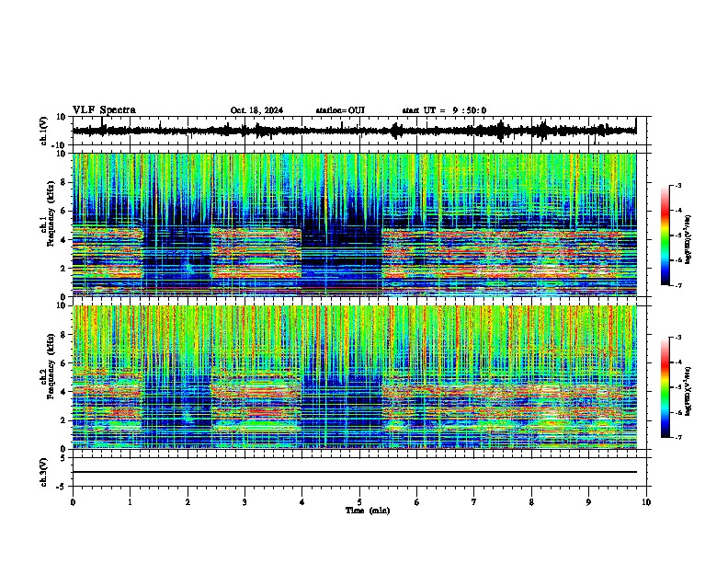The image size is (728, 563).
Task: Click the 'ch.1(V)' axis label
Action: click(x=44, y=131)
